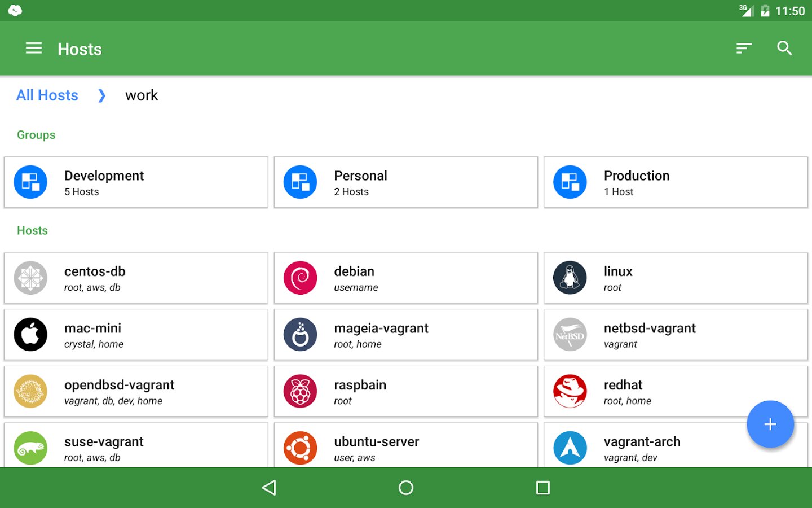Navigate to All Hosts breadcrumb
Viewport: 812px width, 508px height.
[47, 95]
